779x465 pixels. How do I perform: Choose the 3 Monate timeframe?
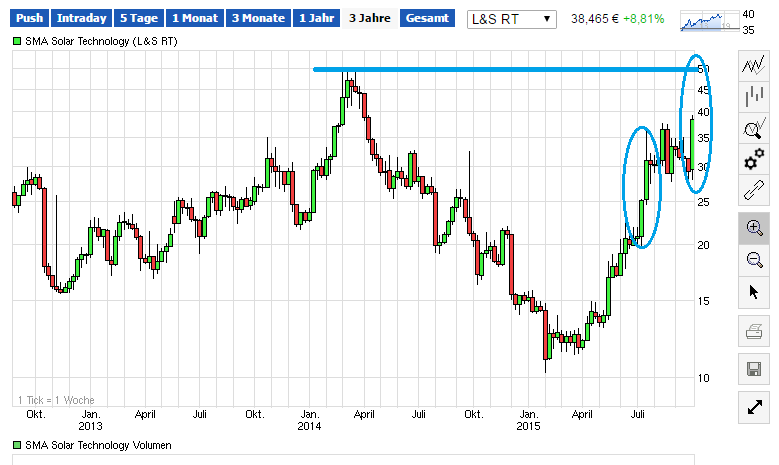pyautogui.click(x=258, y=18)
